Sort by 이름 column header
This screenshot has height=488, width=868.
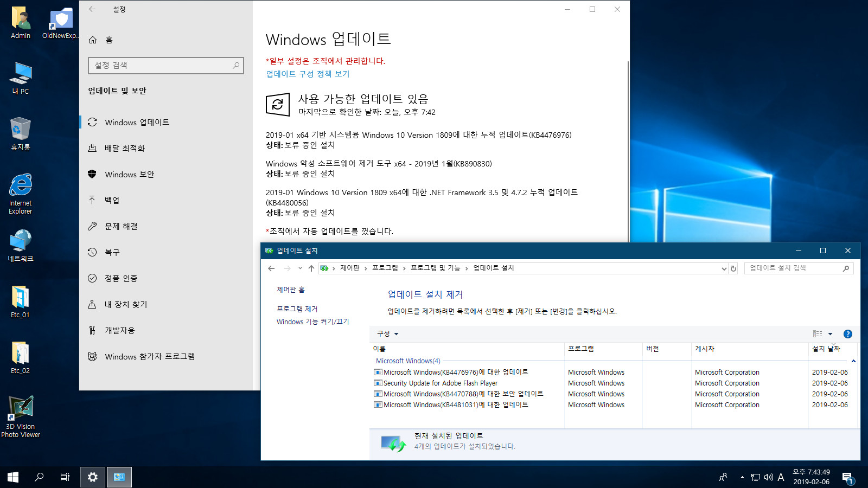[467, 349]
